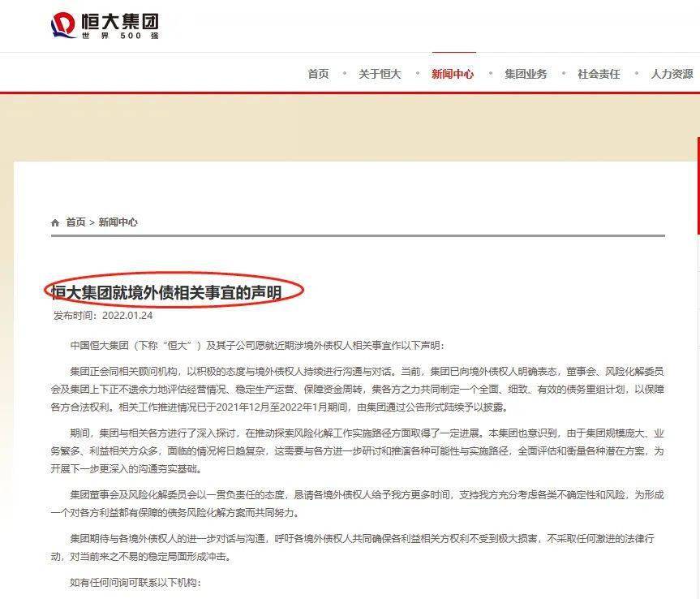Open the 关于恒大 navigation item
Screen dimensions: 700x599
coord(380,74)
